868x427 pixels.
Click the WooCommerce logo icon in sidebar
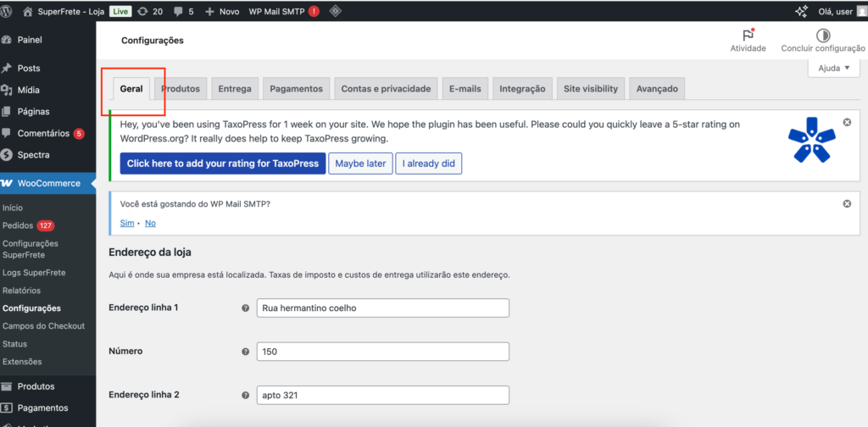pos(7,184)
